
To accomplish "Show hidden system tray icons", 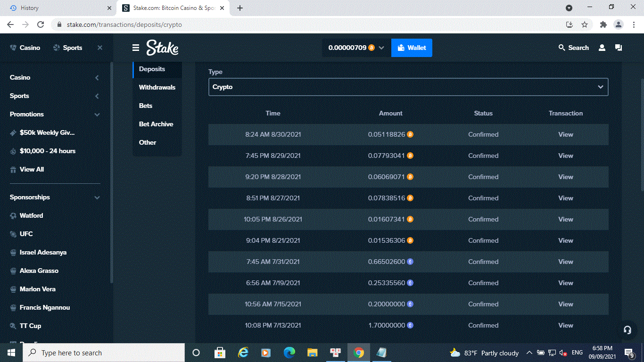I will (x=529, y=353).
